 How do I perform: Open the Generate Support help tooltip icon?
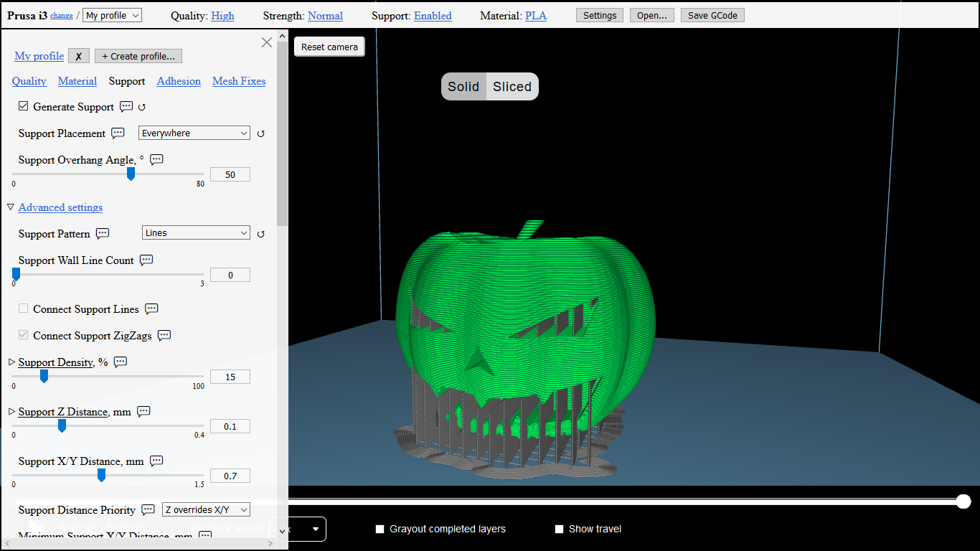(x=126, y=106)
